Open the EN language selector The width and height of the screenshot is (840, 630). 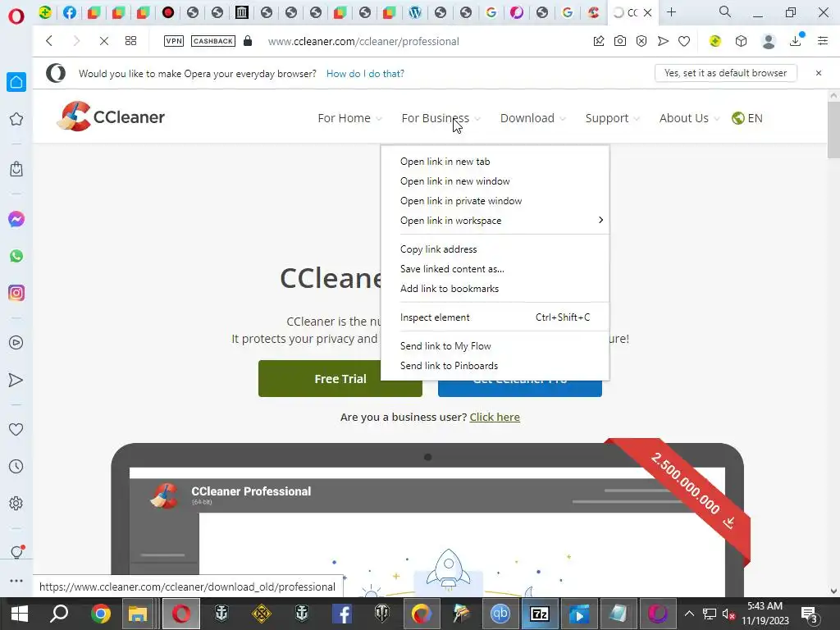tap(747, 118)
